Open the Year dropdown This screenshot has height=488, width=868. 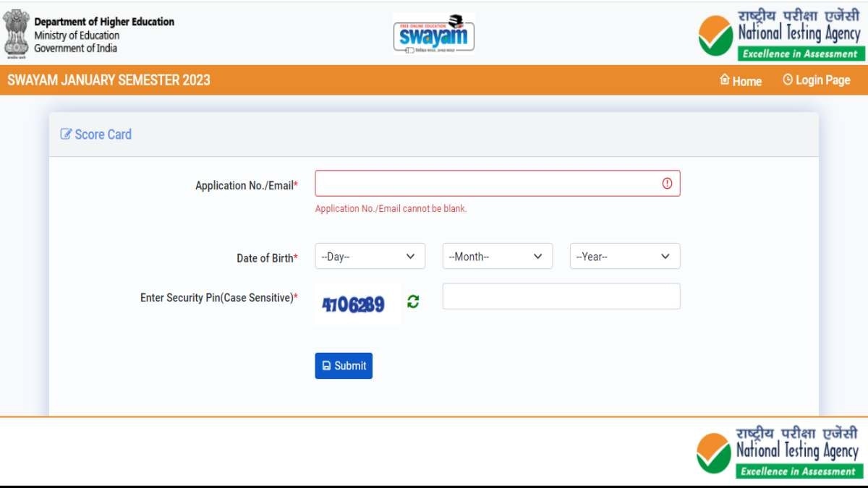click(x=624, y=256)
